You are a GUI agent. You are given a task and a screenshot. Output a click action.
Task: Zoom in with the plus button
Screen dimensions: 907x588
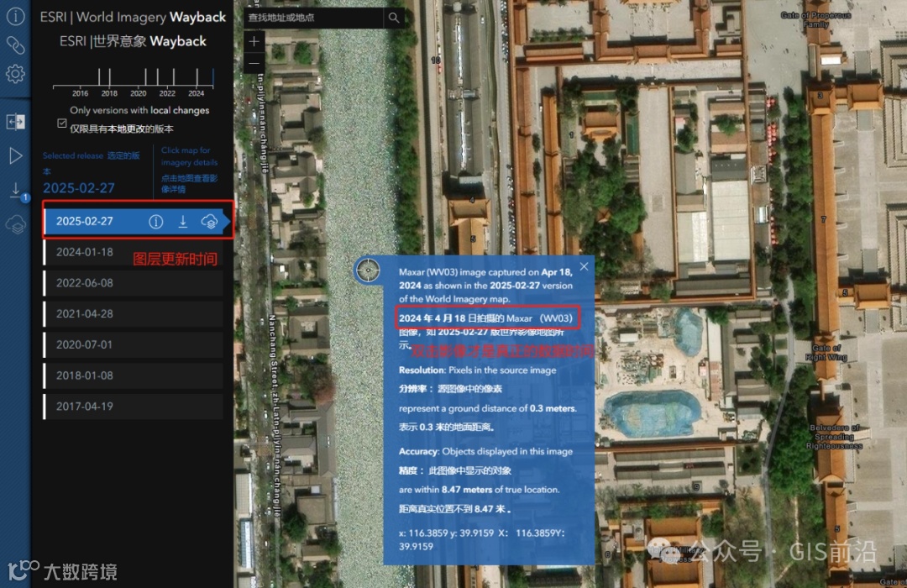tap(254, 41)
